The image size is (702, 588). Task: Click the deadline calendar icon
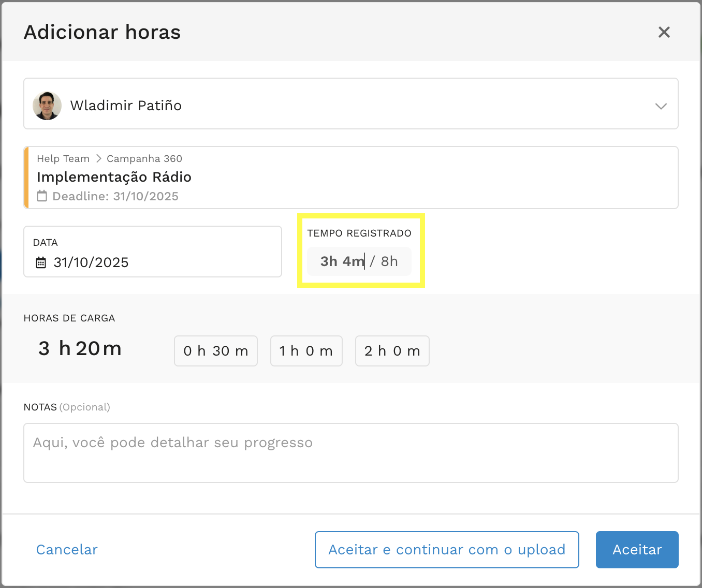pyautogui.click(x=42, y=196)
